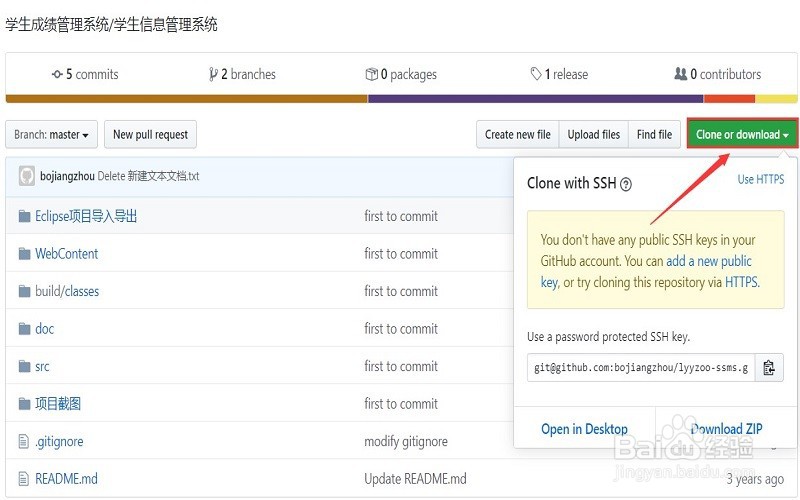The width and height of the screenshot is (800, 500).
Task: Click Upload files button
Action: 594,135
